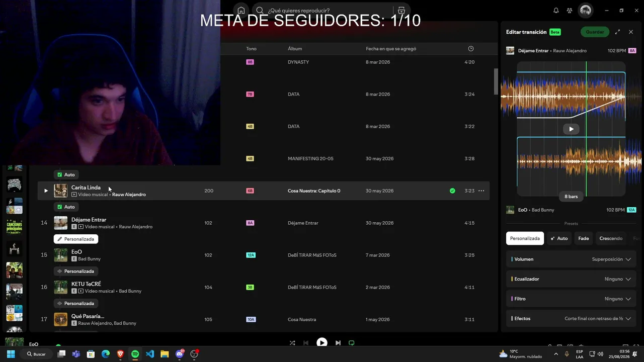Image resolution: width=644 pixels, height=362 pixels.
Task: Open Microsoft Teams from the taskbar
Action: coord(76,354)
